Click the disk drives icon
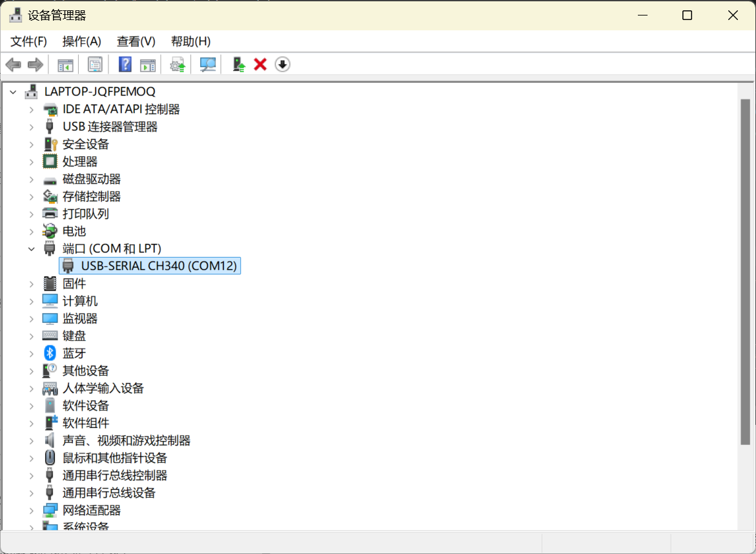The image size is (756, 554). [50, 181]
